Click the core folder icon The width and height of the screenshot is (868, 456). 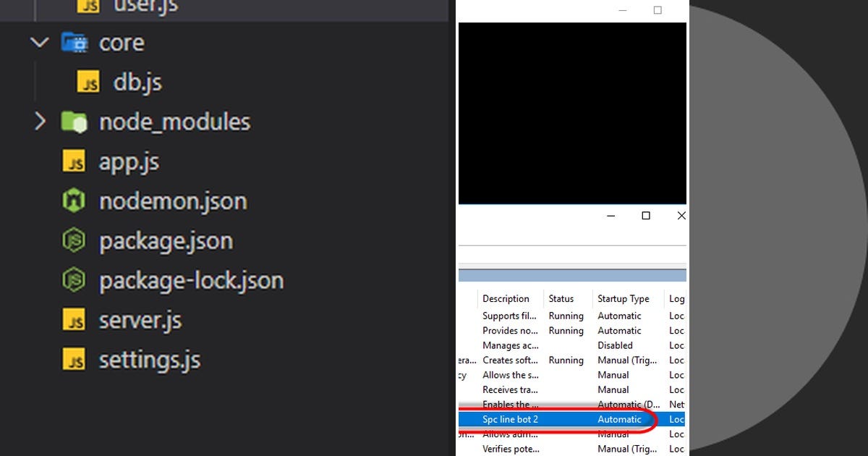76,42
